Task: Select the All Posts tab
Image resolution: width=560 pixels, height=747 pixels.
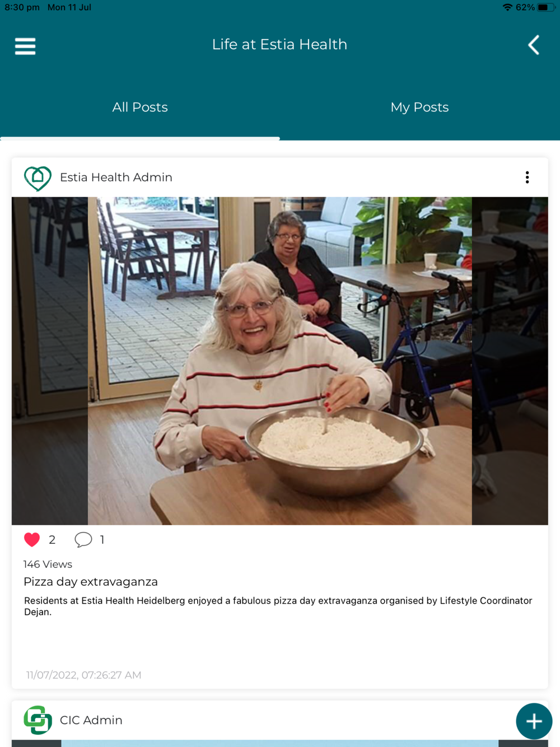Action: tap(140, 107)
